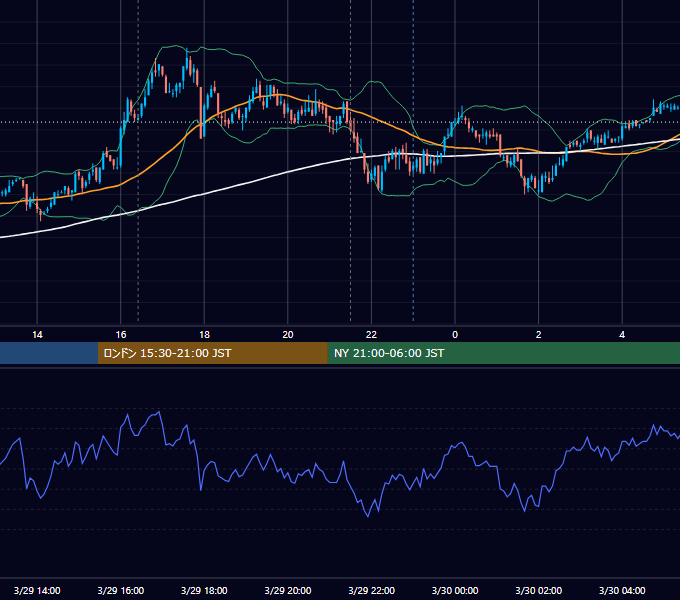Click the 3/29 14:00 time label

[37, 590]
